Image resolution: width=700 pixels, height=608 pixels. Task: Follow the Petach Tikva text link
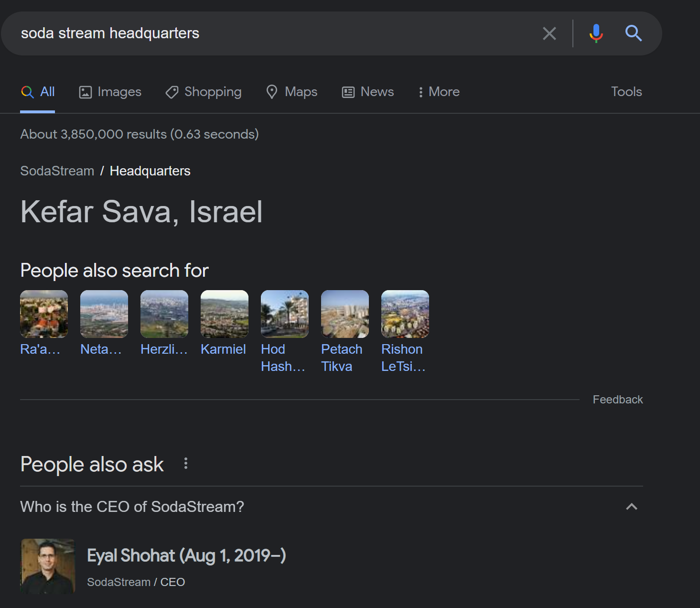point(342,358)
